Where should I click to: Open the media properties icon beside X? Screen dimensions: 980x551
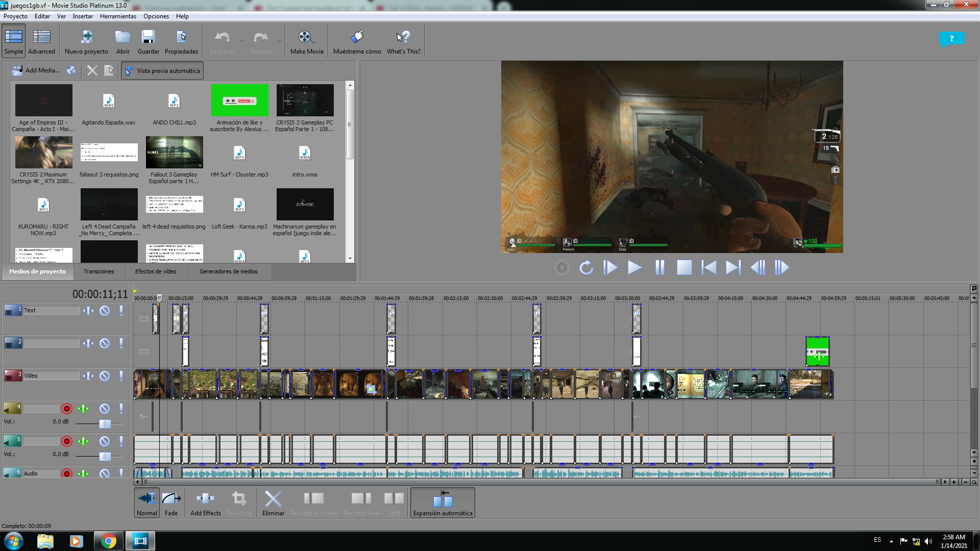109,70
